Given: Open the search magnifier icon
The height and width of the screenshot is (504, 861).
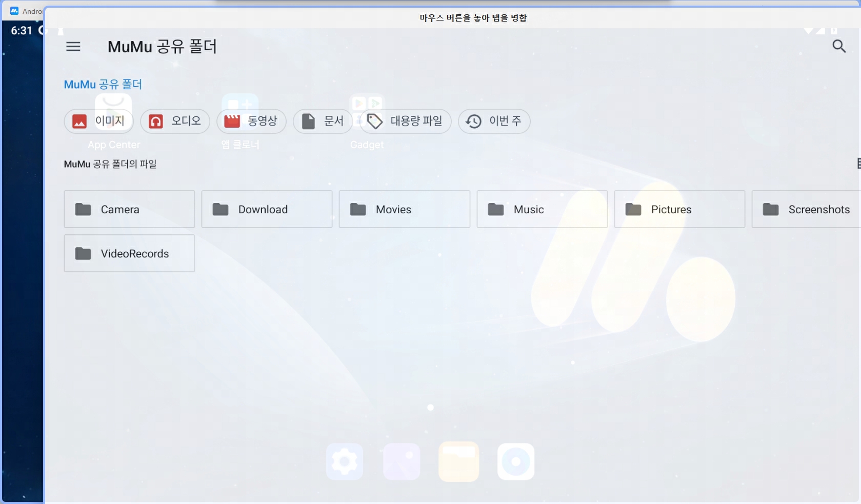Looking at the screenshot, I should (839, 46).
